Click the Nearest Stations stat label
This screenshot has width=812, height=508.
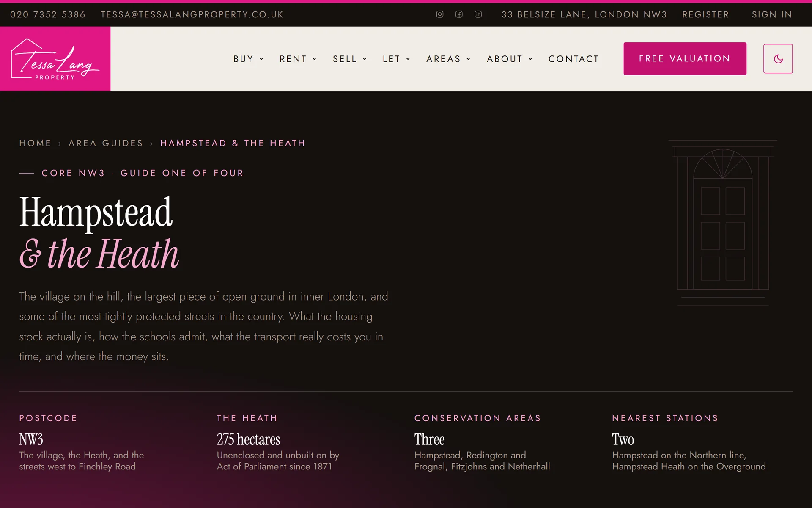pos(665,418)
